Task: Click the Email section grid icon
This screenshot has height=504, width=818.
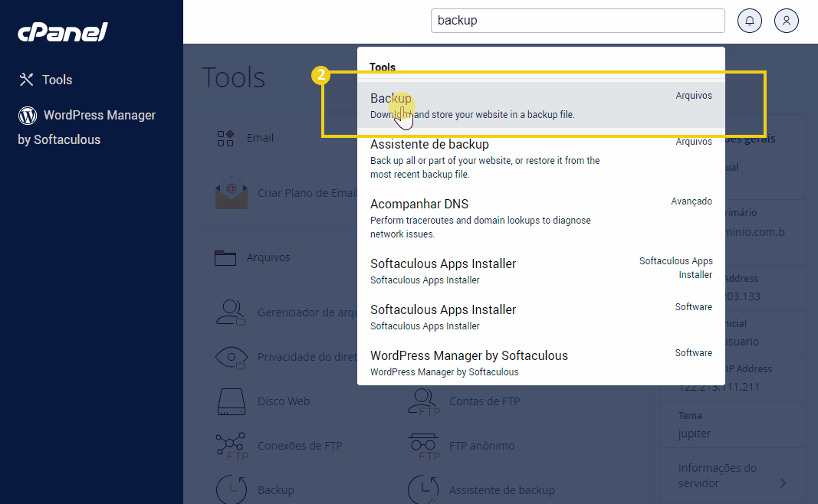Action: pos(225,138)
